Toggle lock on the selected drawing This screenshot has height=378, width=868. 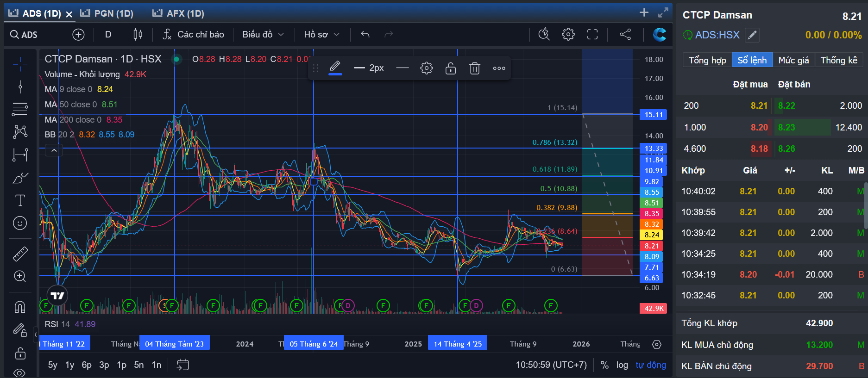click(x=451, y=68)
